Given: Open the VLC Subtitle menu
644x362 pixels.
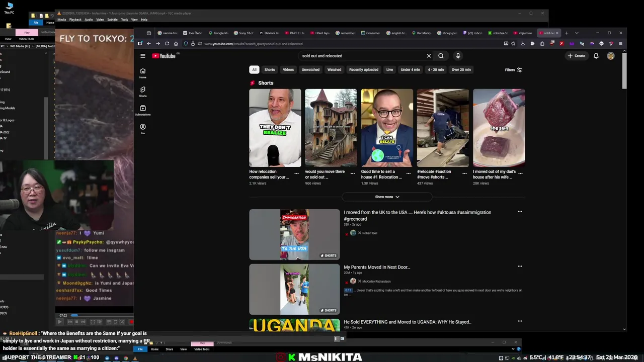Looking at the screenshot, I should coord(112,20).
